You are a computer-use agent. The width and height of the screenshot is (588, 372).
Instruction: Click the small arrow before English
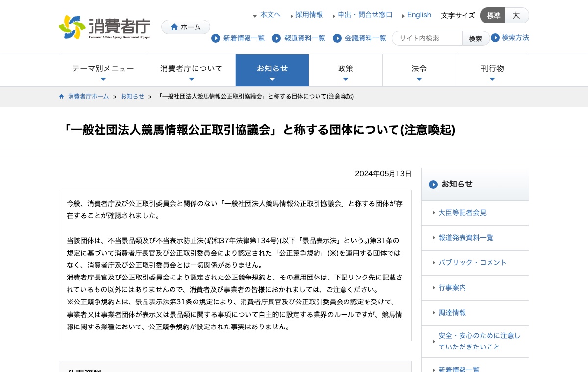[x=404, y=16]
